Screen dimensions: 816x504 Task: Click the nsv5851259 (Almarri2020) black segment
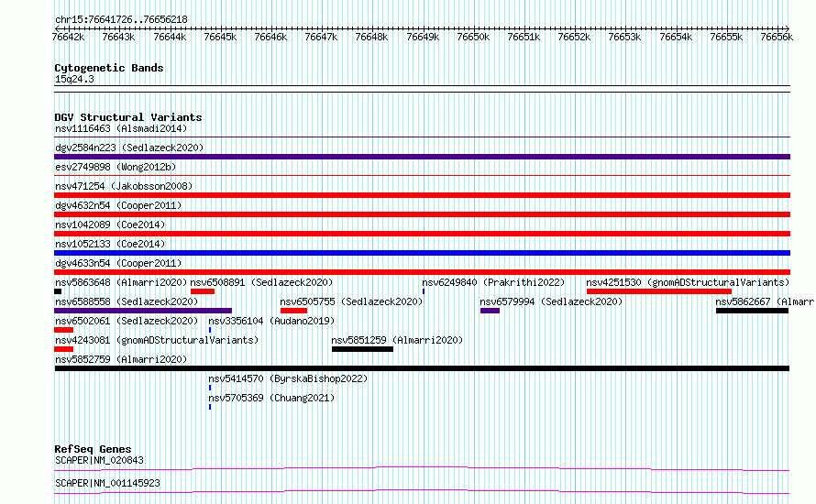tap(362, 349)
